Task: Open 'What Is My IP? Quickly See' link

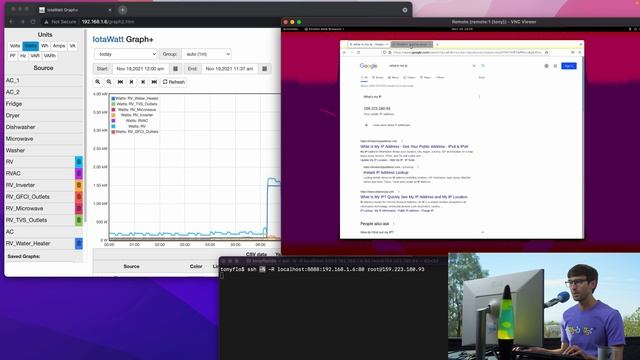Action: [413, 197]
